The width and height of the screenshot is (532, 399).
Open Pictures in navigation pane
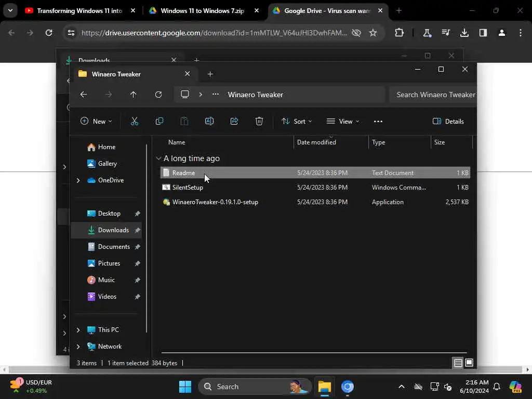coord(106,263)
